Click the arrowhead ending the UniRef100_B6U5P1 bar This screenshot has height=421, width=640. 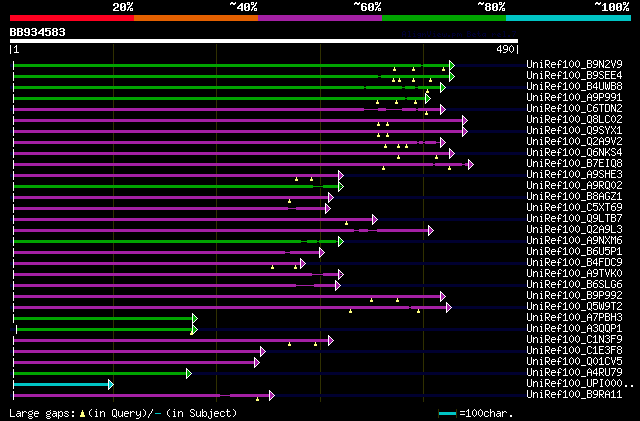coord(322,253)
